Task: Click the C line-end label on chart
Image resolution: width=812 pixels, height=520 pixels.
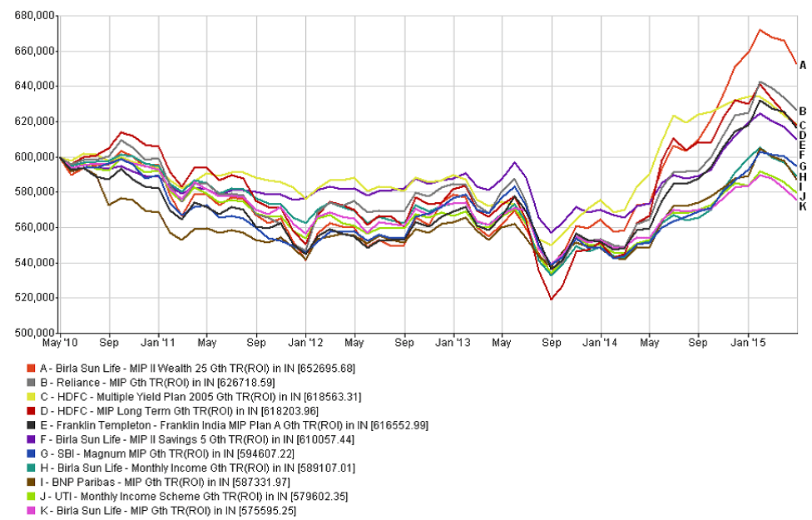Action: pos(803,126)
